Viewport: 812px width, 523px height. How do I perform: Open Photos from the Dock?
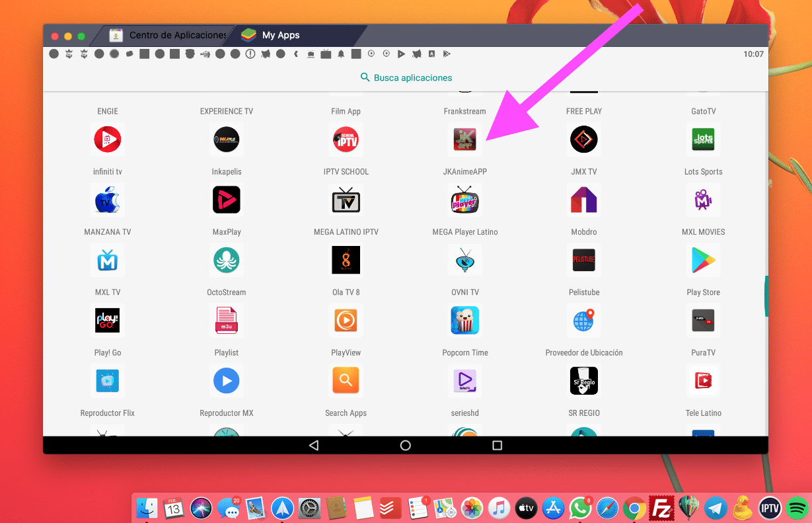(x=472, y=508)
